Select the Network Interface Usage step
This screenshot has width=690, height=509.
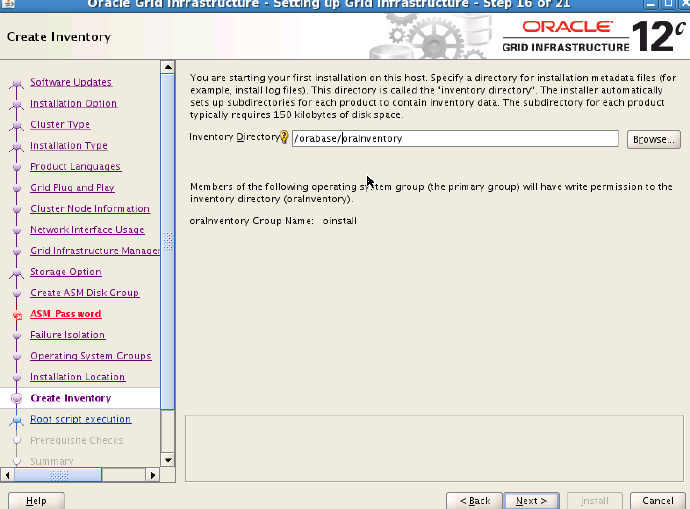[87, 230]
